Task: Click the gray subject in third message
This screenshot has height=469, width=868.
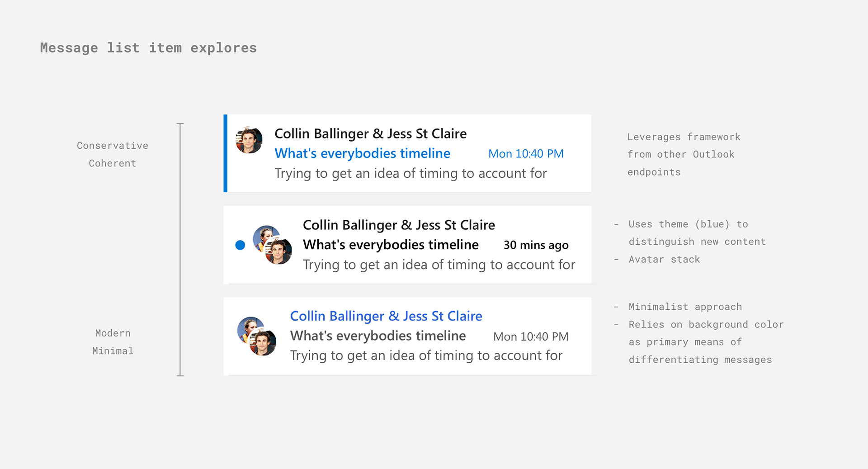Action: click(378, 336)
